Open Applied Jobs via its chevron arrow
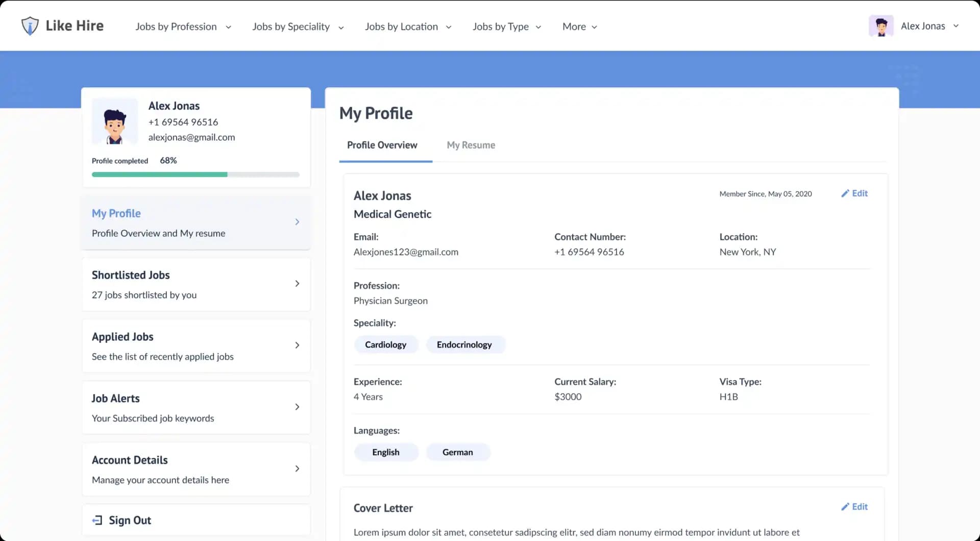 point(297,346)
